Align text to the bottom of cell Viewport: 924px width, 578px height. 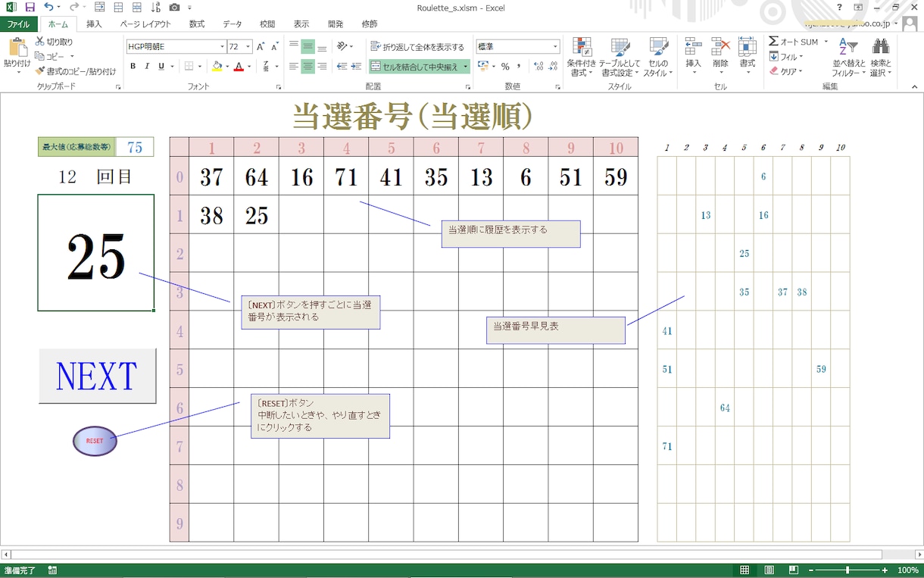(322, 47)
